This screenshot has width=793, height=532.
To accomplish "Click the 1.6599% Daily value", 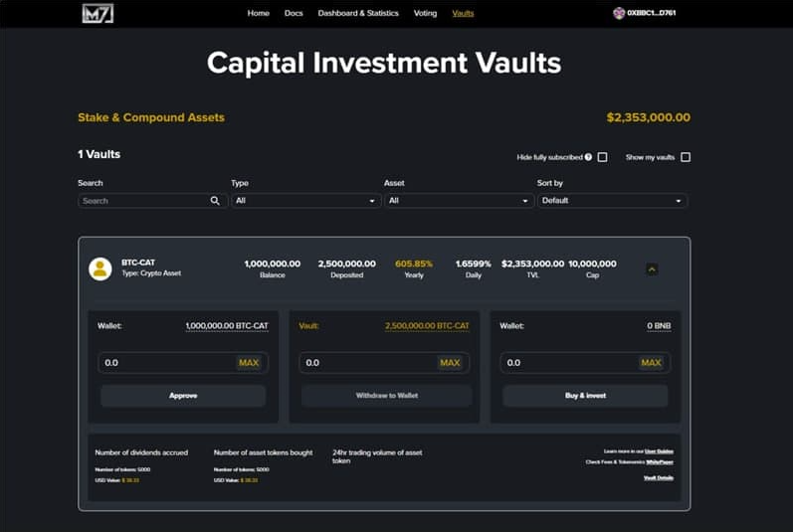I will (x=474, y=264).
